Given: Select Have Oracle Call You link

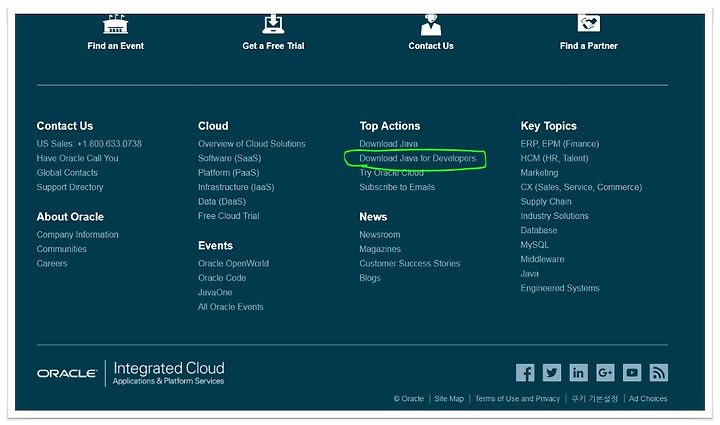Looking at the screenshot, I should (x=78, y=158).
